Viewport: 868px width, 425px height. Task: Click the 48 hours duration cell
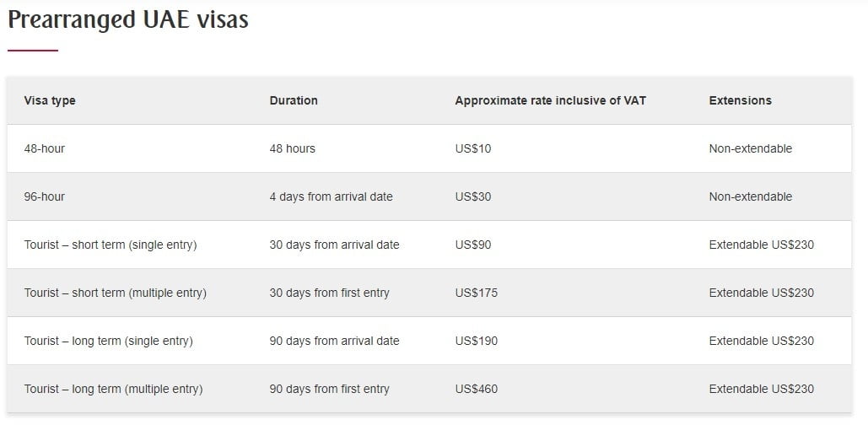coord(292,148)
